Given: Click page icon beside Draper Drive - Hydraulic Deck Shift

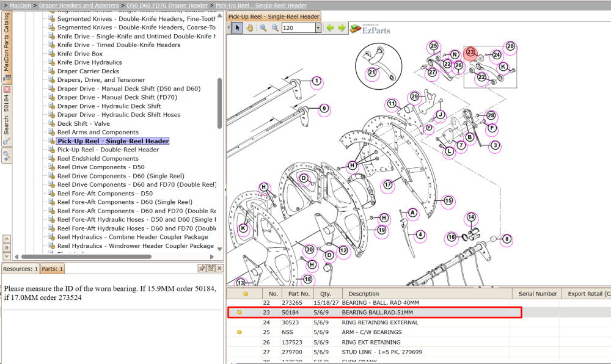Looking at the screenshot, I should (51, 106).
